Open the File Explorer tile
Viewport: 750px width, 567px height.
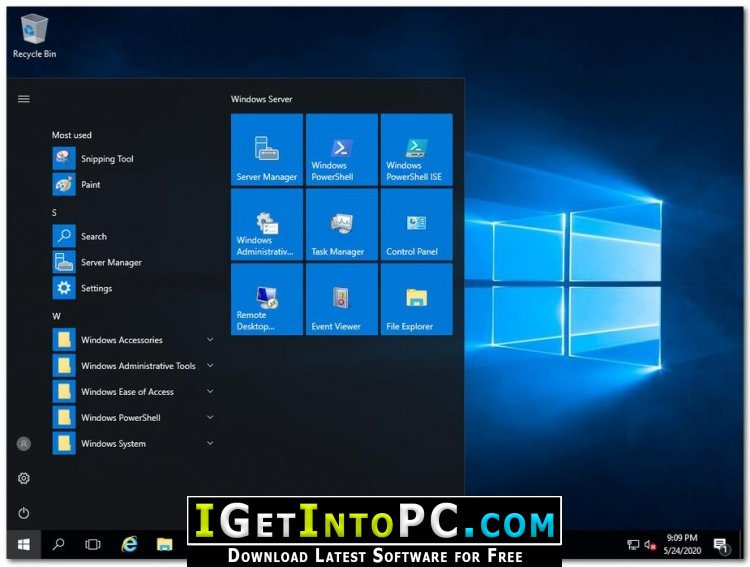pos(417,299)
